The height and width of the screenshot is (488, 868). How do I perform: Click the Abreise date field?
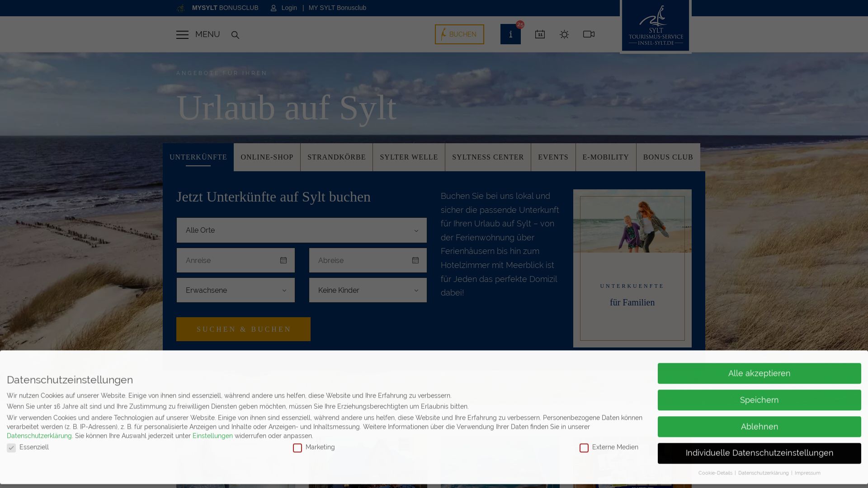pos(368,260)
